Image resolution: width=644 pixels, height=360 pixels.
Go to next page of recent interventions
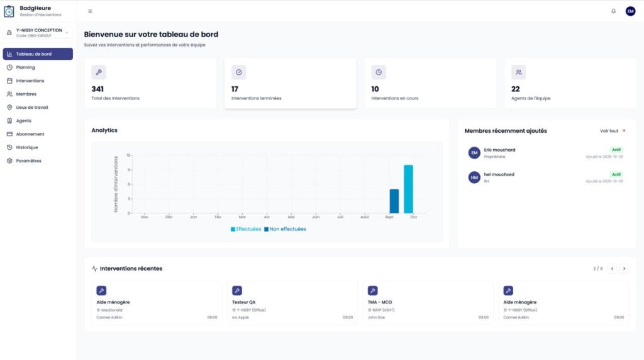624,269
